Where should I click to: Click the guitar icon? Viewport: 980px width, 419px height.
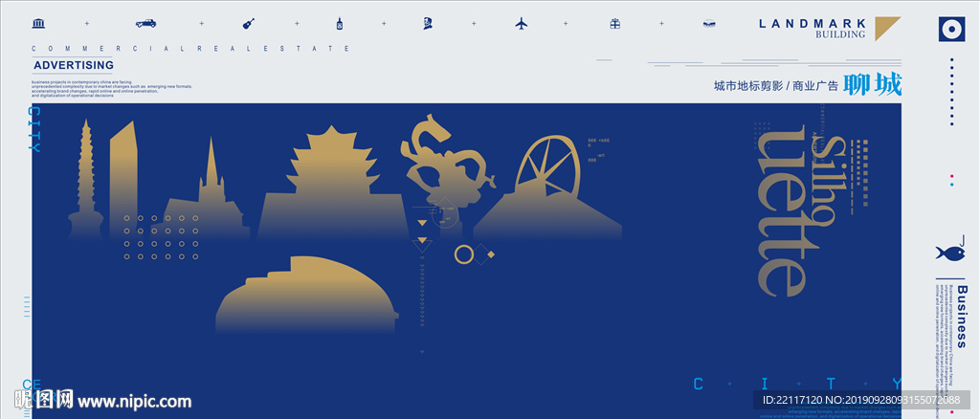[x=249, y=24]
